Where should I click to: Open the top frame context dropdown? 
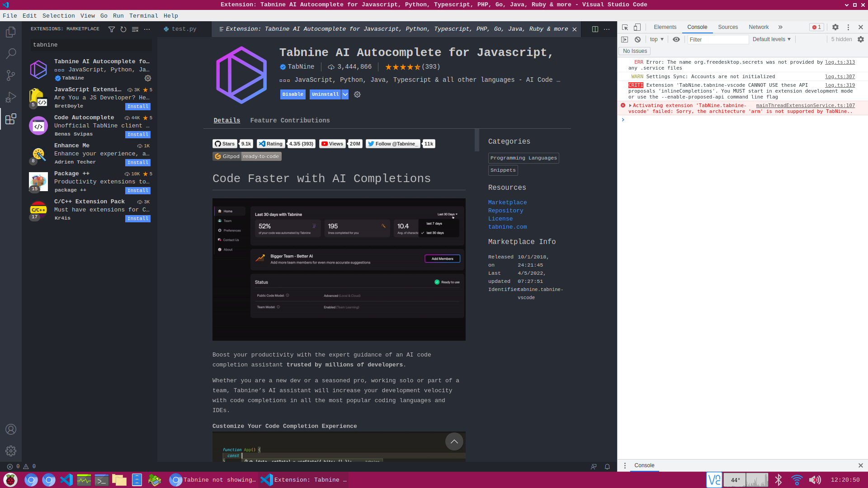click(656, 39)
